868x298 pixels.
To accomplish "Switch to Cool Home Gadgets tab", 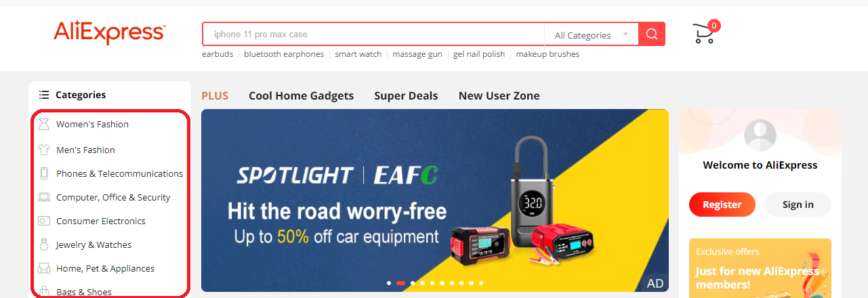I will [x=301, y=95].
